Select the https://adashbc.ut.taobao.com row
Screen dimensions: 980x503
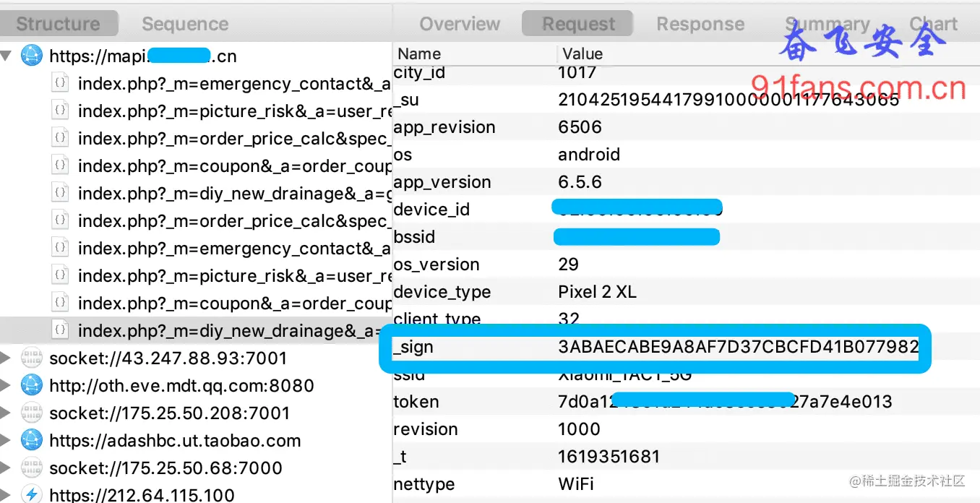(196, 440)
